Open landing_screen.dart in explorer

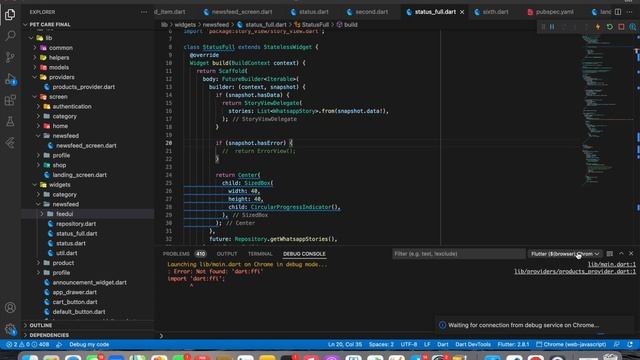point(79,175)
